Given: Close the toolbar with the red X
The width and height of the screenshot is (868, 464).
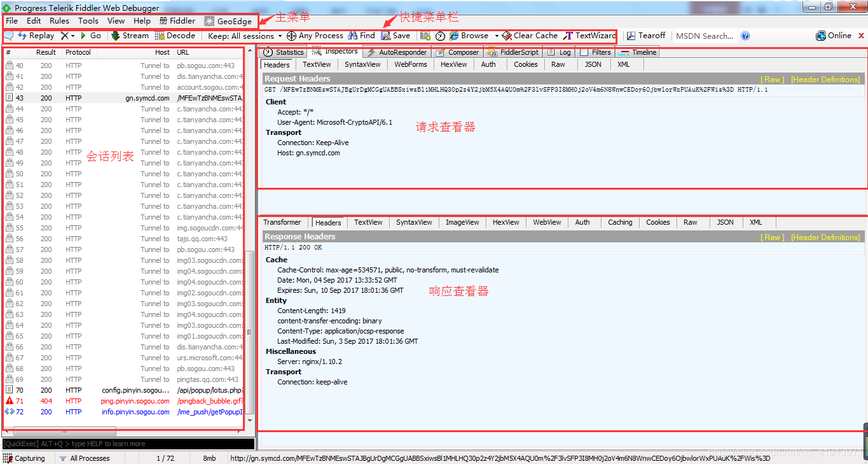Looking at the screenshot, I should [862, 36].
